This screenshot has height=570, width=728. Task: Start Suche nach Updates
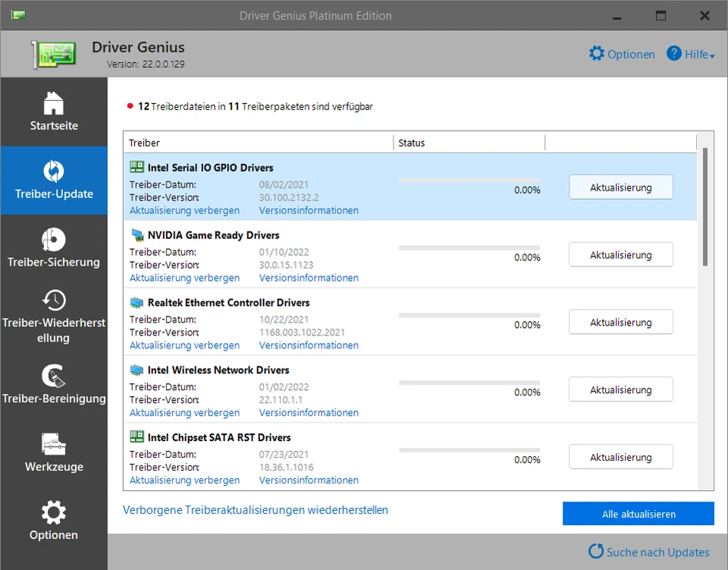[649, 552]
